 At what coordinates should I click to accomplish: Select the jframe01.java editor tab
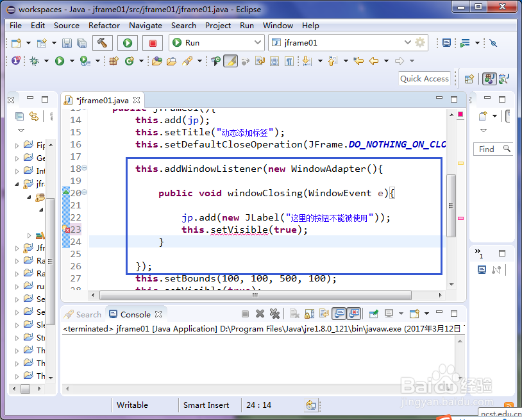click(x=102, y=100)
